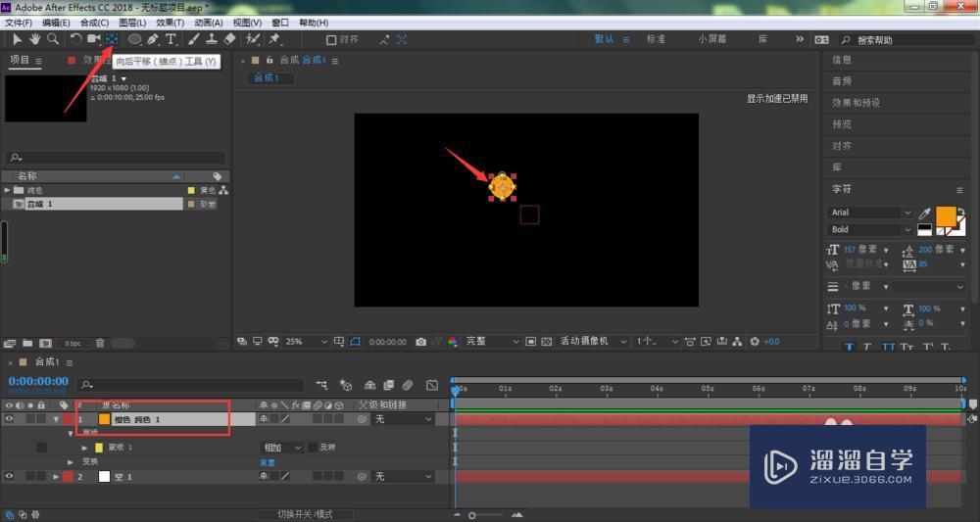
Task: Create a new folder in Project panel
Action: pos(27,343)
